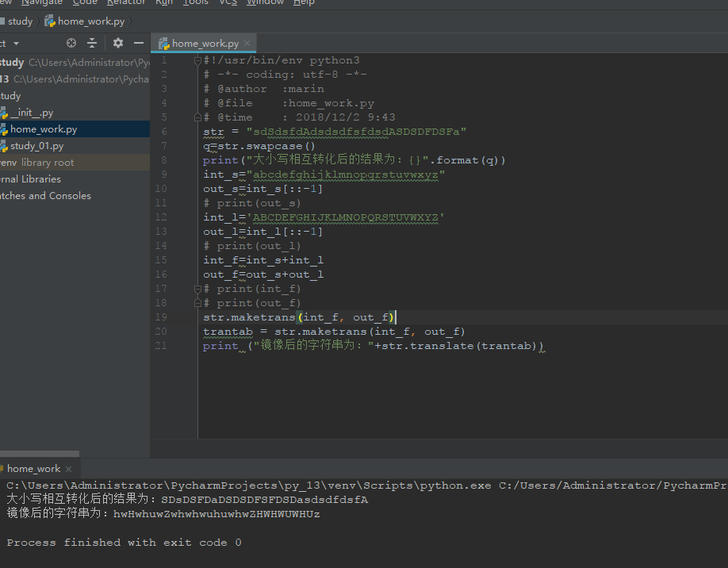Open project panel settings gear
The height and width of the screenshot is (568, 728).
[118, 43]
